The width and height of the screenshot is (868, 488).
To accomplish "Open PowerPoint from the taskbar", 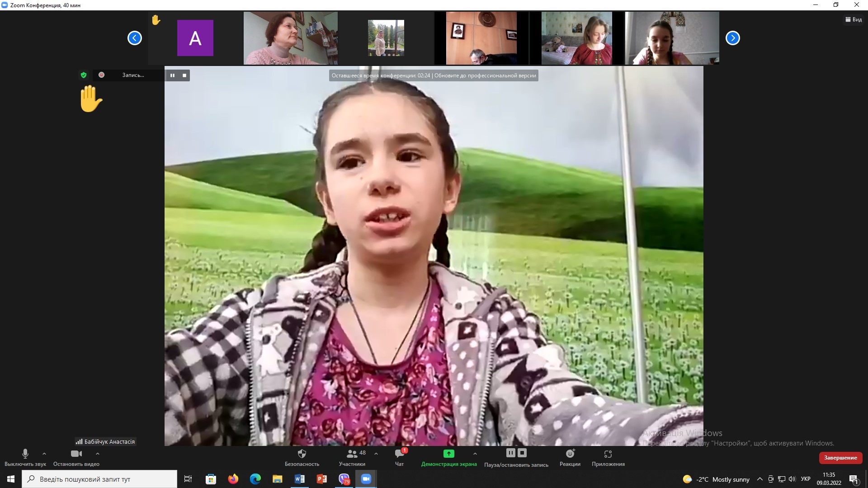I will pyautogui.click(x=322, y=479).
